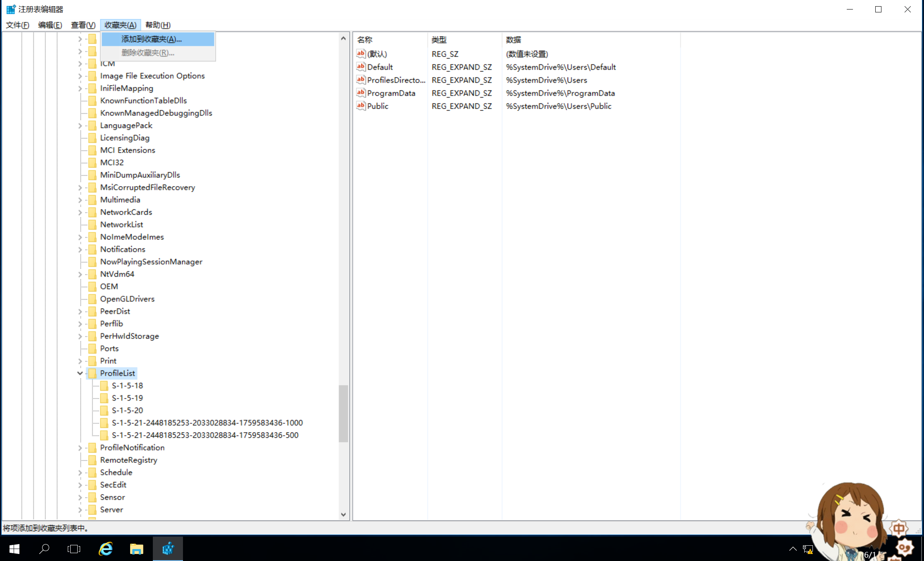924x561 pixels.
Task: Click the 数据 column header
Action: click(513, 40)
